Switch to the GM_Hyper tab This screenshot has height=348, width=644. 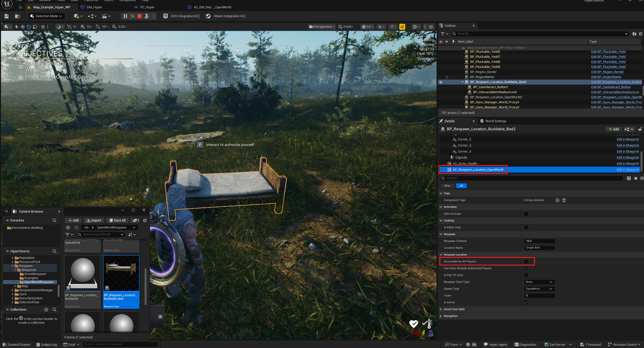pyautogui.click(x=94, y=7)
